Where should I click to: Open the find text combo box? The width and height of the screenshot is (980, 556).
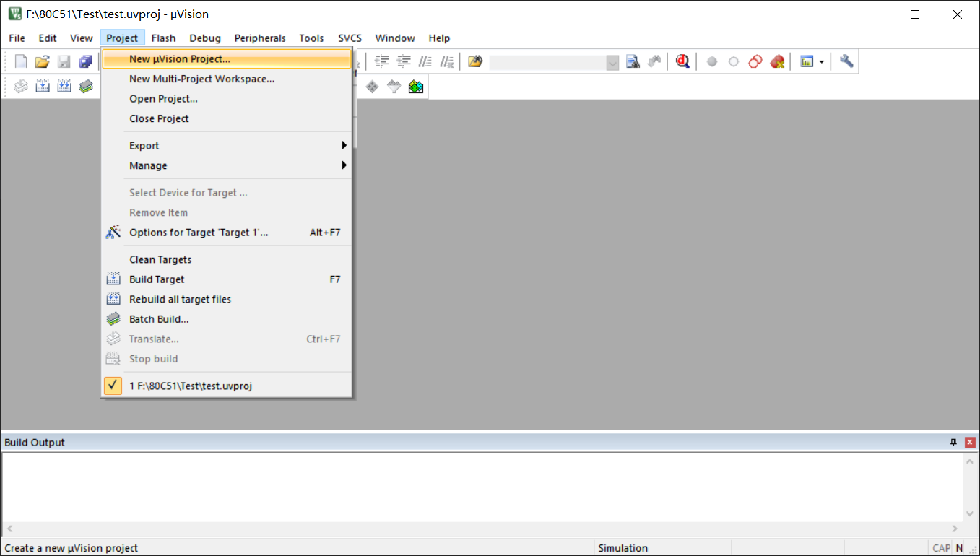(554, 63)
